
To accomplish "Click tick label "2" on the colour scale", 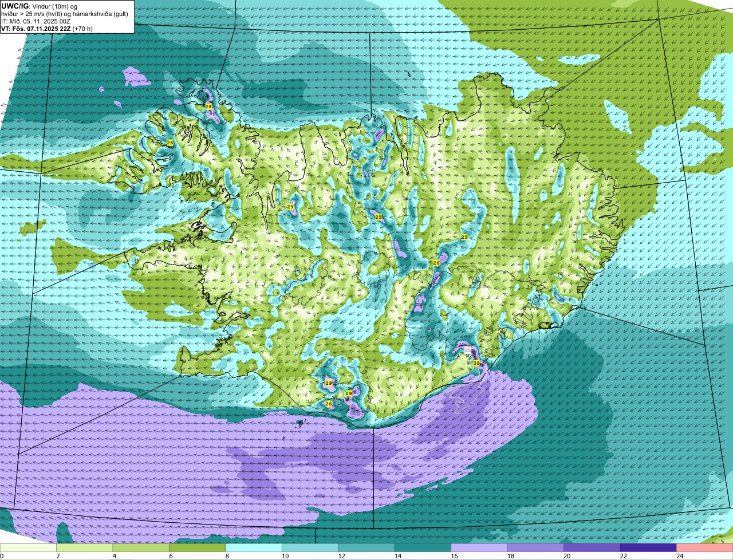I will (x=58, y=555).
